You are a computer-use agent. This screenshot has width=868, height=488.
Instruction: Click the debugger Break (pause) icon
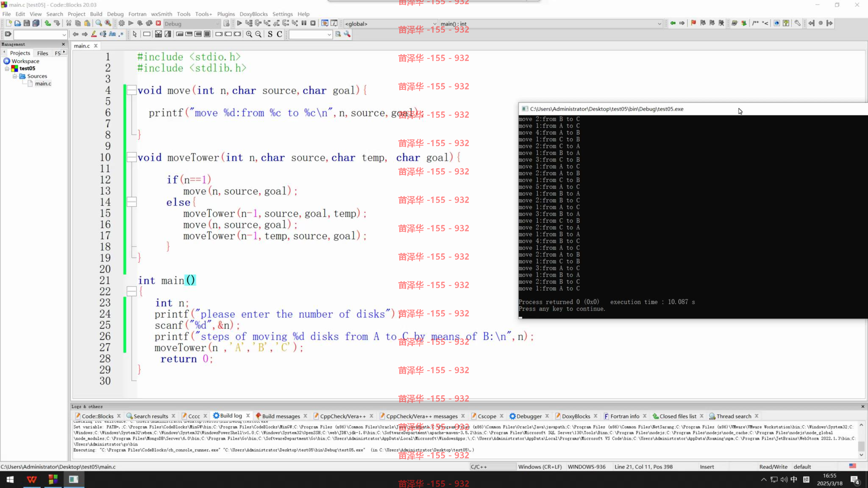click(304, 23)
